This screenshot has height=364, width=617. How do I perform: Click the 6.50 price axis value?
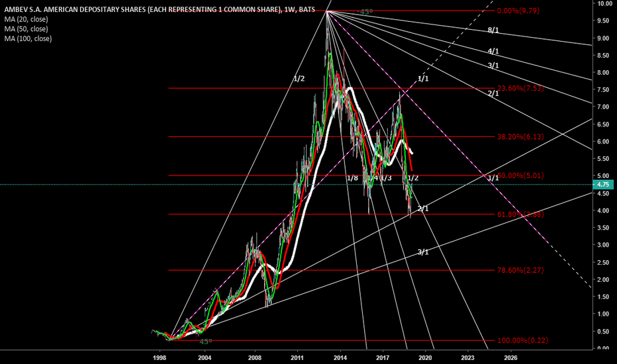point(604,124)
